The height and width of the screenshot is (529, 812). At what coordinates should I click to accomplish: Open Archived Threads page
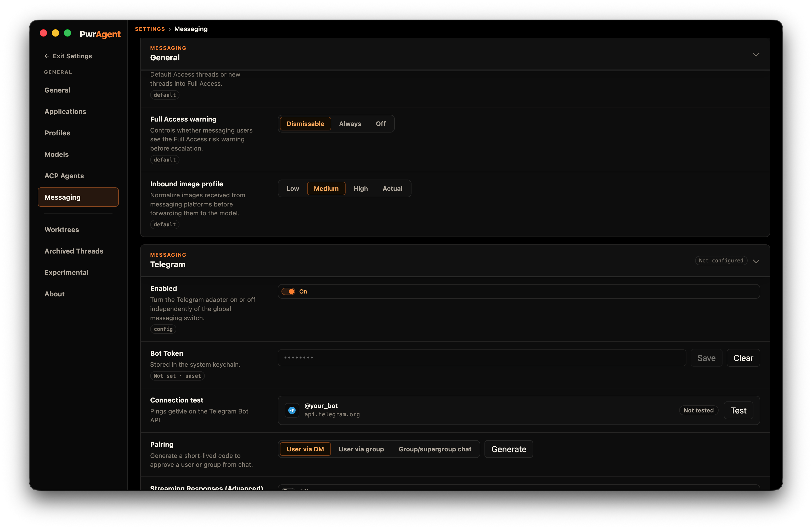78,251
